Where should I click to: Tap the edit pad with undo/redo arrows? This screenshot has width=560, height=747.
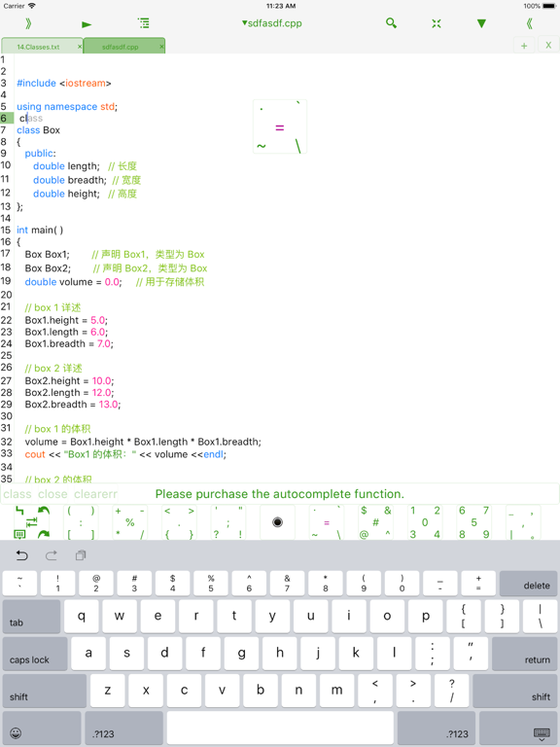click(32, 522)
